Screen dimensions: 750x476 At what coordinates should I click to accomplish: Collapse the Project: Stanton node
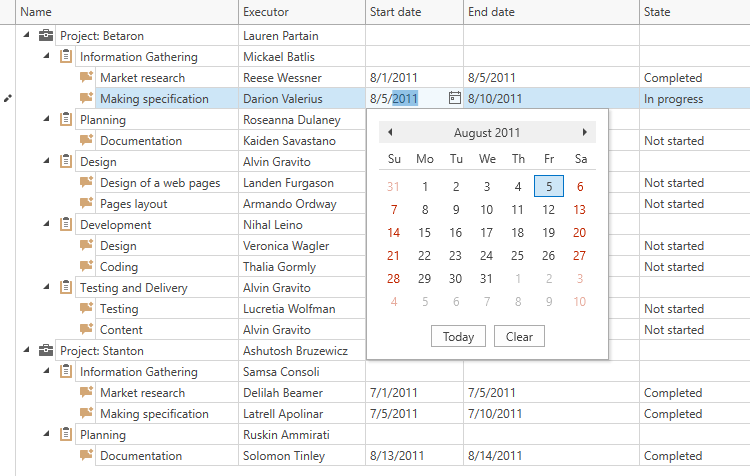coord(26,351)
